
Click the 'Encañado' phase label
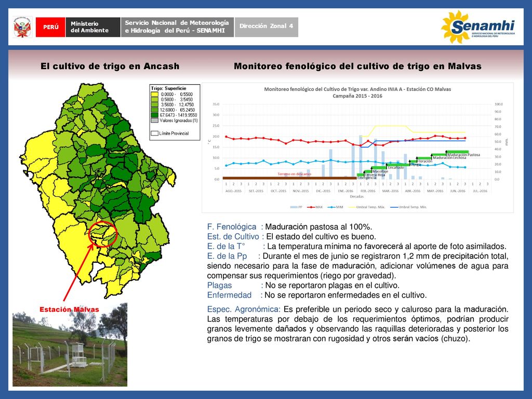[396, 168]
